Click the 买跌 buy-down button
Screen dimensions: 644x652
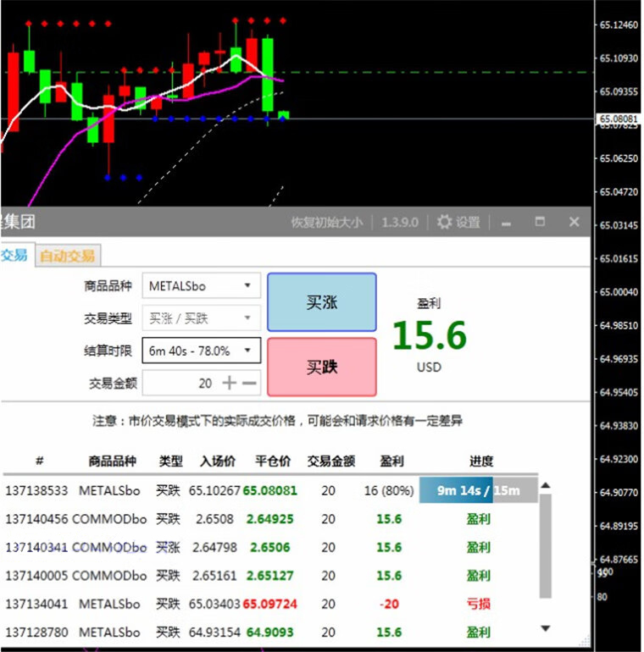(322, 367)
